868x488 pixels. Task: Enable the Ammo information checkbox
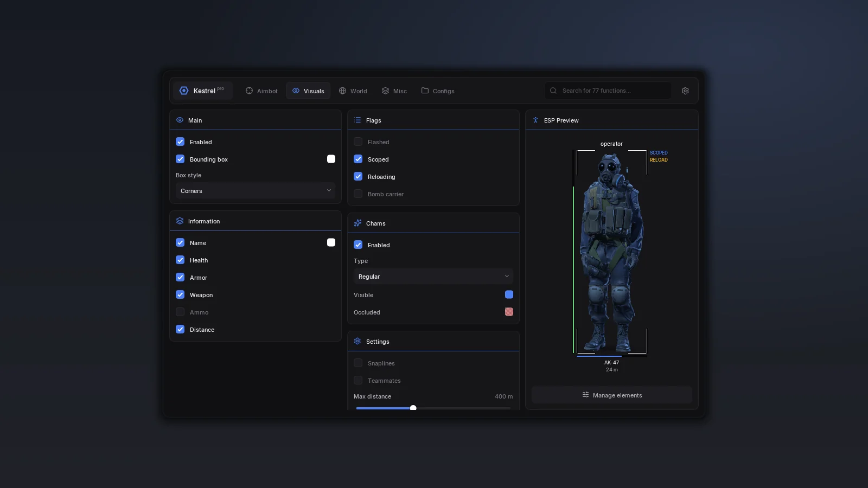[x=180, y=312]
